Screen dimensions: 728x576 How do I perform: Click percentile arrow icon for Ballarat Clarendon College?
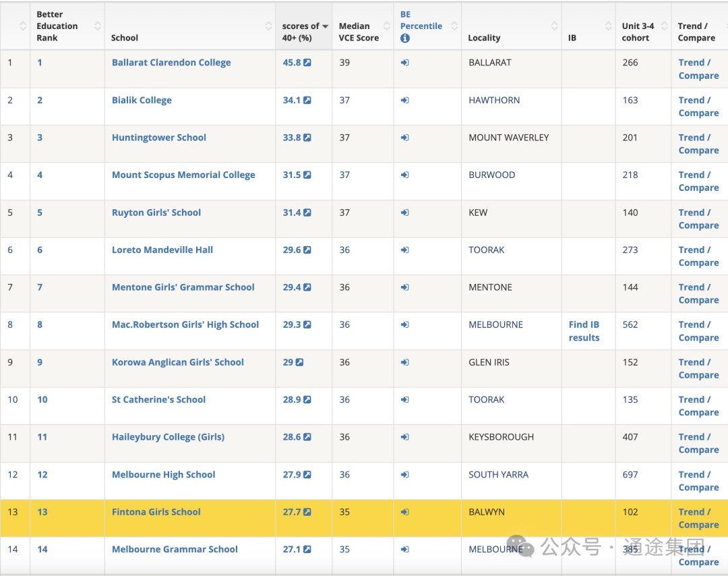[x=405, y=63]
